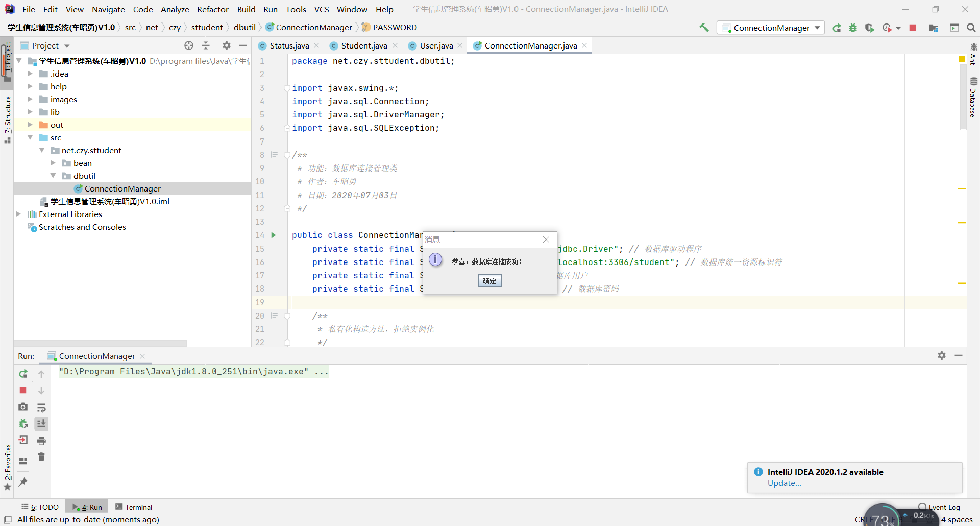Expand the .idea folder
The height and width of the screenshot is (526, 980).
(x=30, y=74)
